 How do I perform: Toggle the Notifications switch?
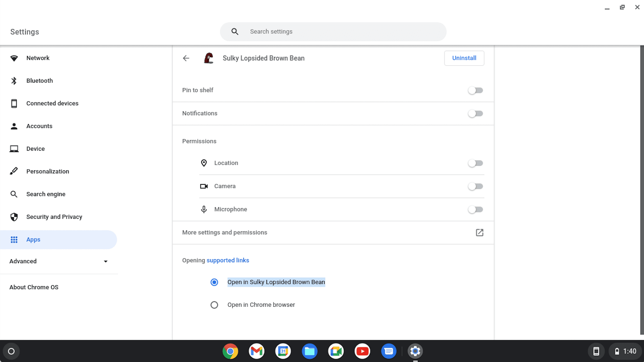[475, 113]
